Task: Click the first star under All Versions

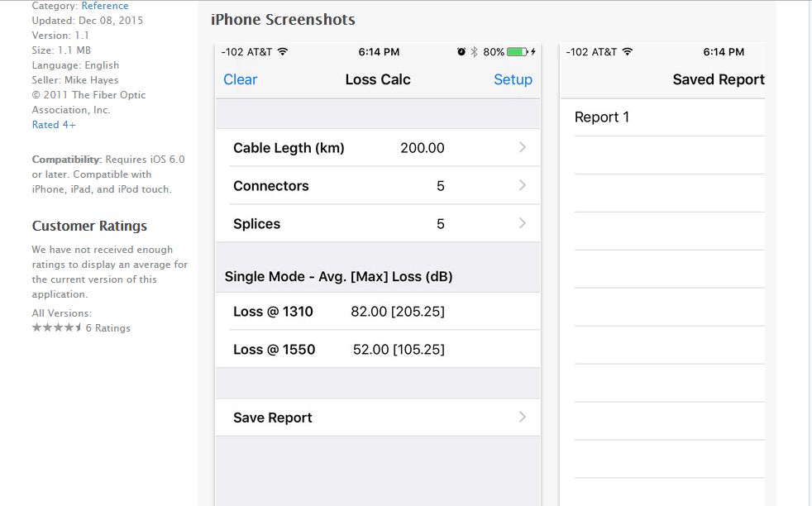Action: [x=36, y=327]
